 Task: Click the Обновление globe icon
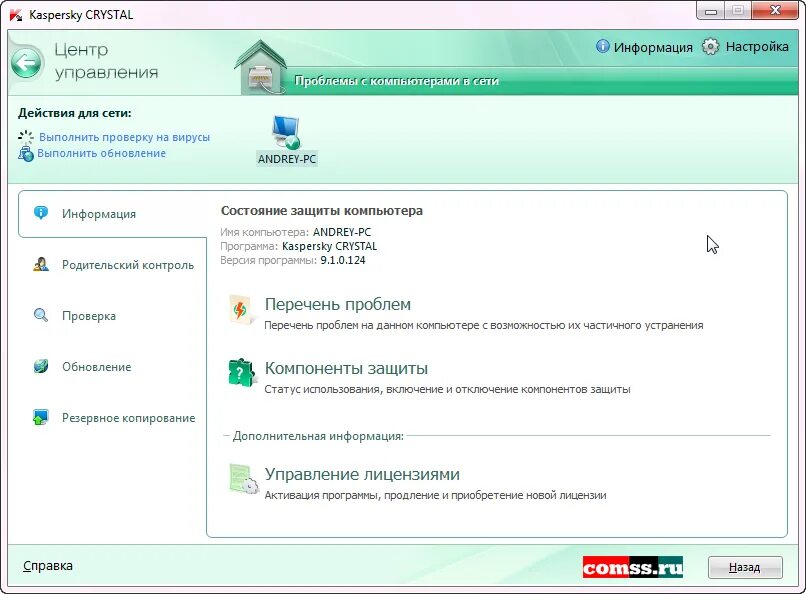click(41, 366)
